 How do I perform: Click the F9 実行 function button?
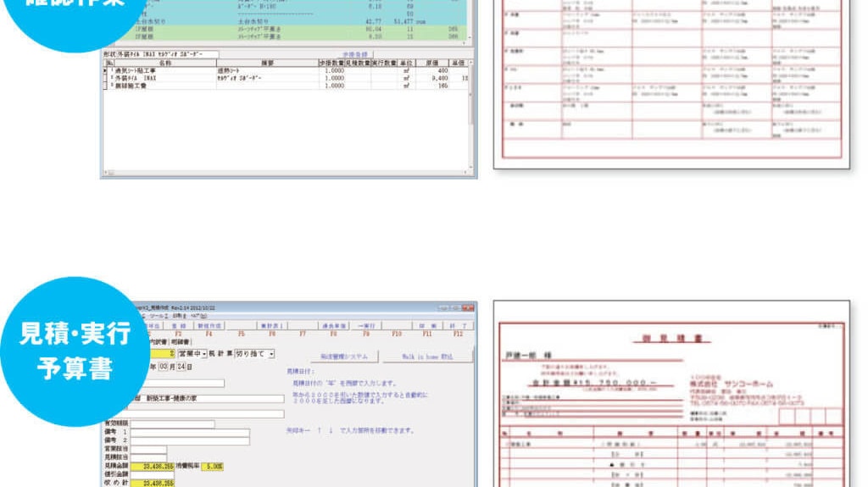pyautogui.click(x=364, y=326)
